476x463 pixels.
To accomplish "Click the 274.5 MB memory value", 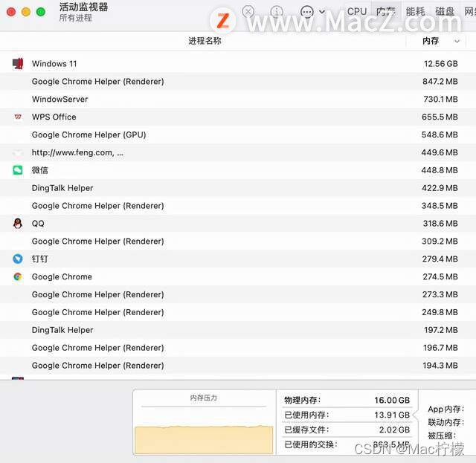I will (x=440, y=276).
